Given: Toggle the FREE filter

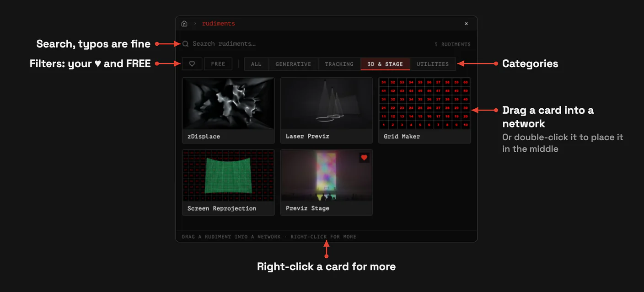Looking at the screenshot, I should pos(218,64).
